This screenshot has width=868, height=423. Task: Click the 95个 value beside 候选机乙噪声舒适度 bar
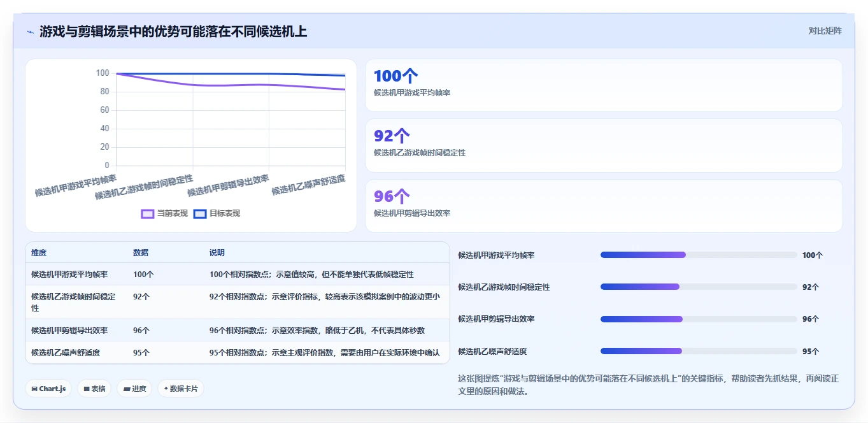point(811,351)
